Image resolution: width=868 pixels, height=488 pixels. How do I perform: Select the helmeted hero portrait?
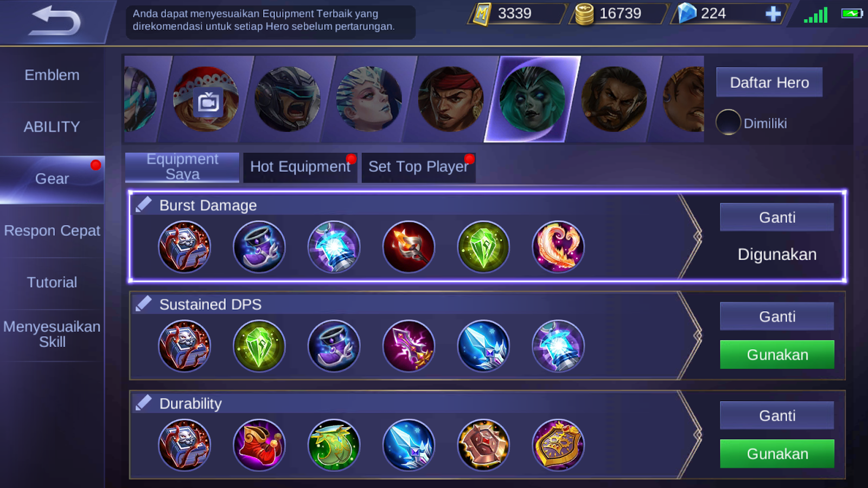click(x=288, y=100)
